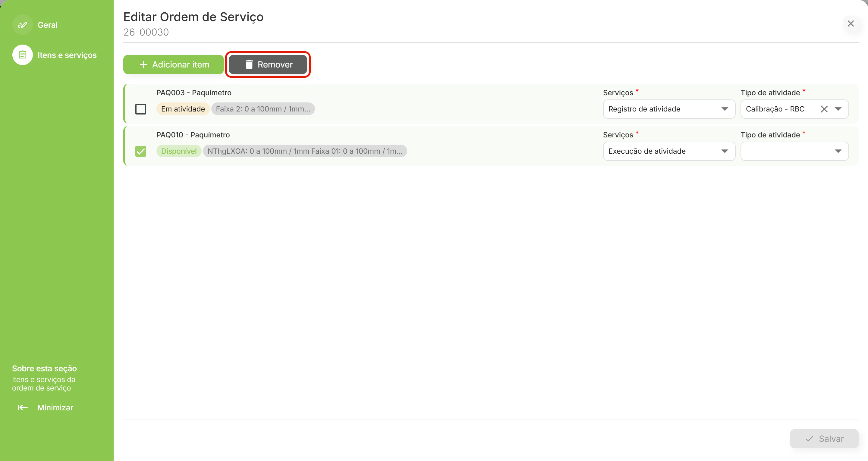868x461 pixels.
Task: Close the Editar Ordem de Serviço dialog
Action: (x=851, y=24)
